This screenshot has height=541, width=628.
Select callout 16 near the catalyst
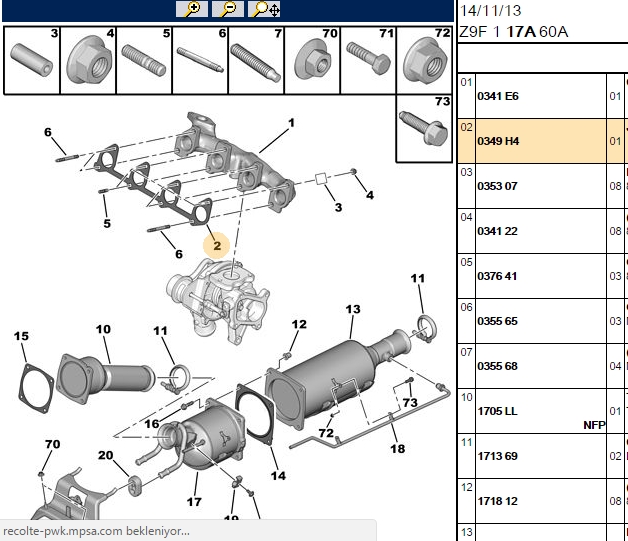pos(152,424)
